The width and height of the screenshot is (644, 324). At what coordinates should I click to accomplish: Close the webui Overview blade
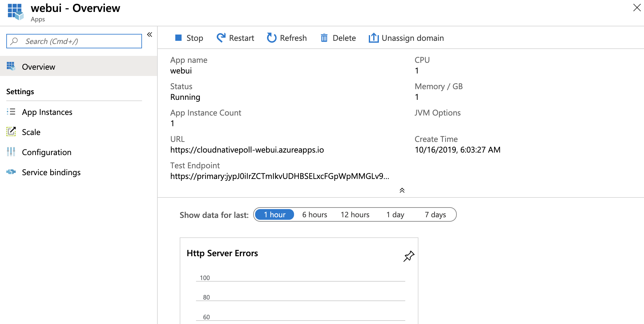pos(637,8)
